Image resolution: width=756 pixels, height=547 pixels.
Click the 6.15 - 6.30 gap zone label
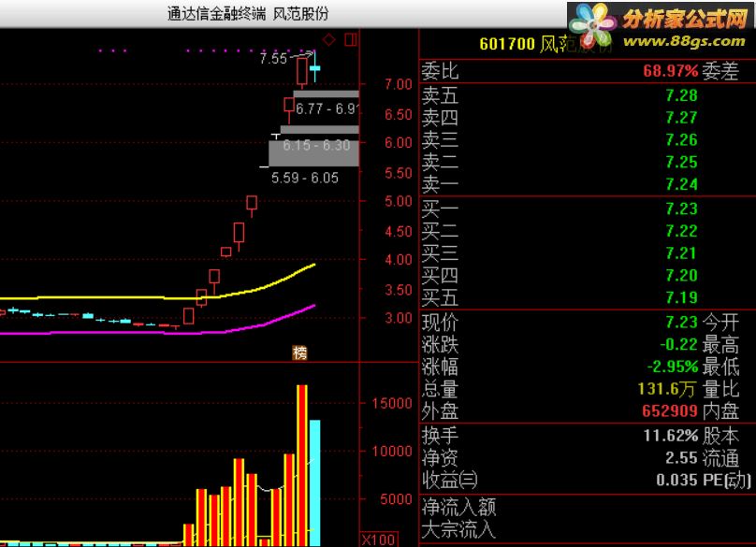tap(316, 145)
